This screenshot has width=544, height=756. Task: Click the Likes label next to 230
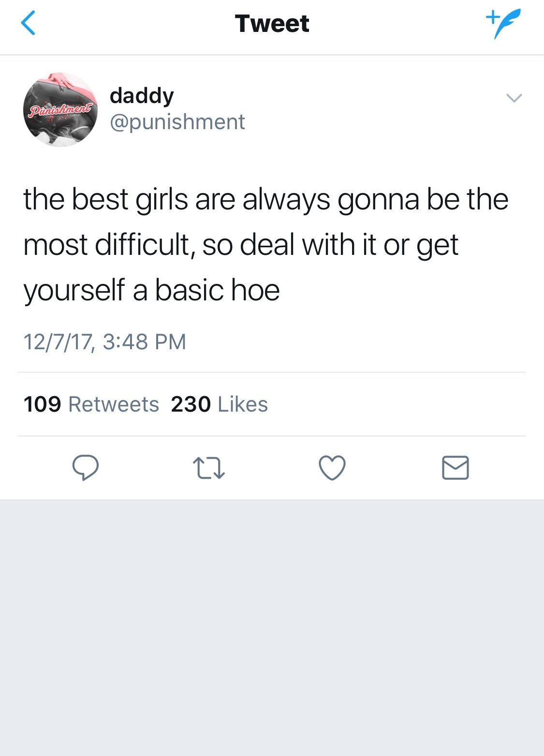pos(243,404)
